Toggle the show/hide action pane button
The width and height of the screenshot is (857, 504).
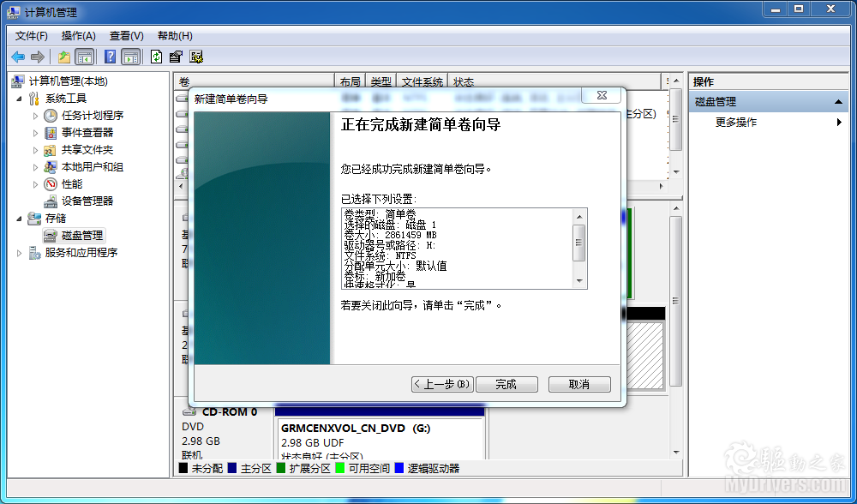click(130, 57)
